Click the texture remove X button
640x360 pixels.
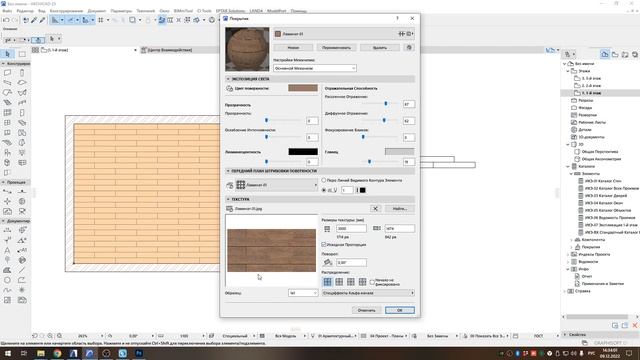[375, 209]
